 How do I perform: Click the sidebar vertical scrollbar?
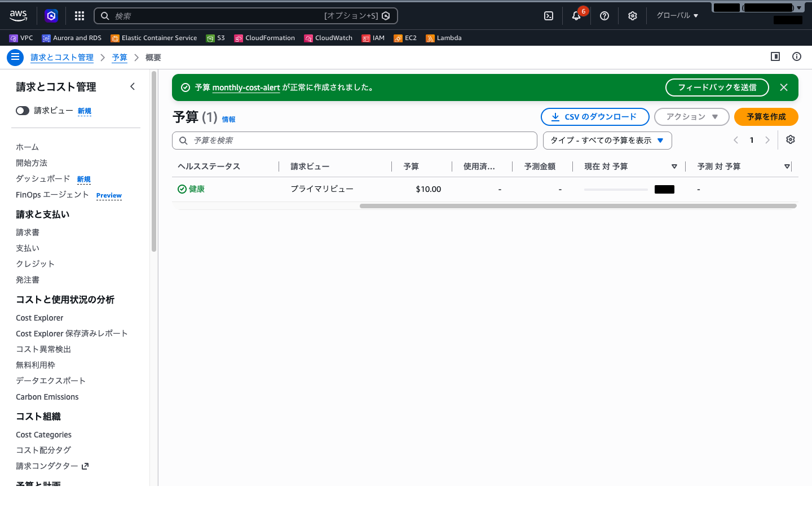154,161
